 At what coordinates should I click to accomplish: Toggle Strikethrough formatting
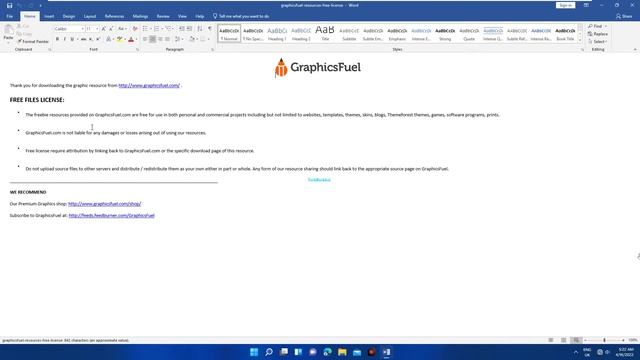click(83, 39)
